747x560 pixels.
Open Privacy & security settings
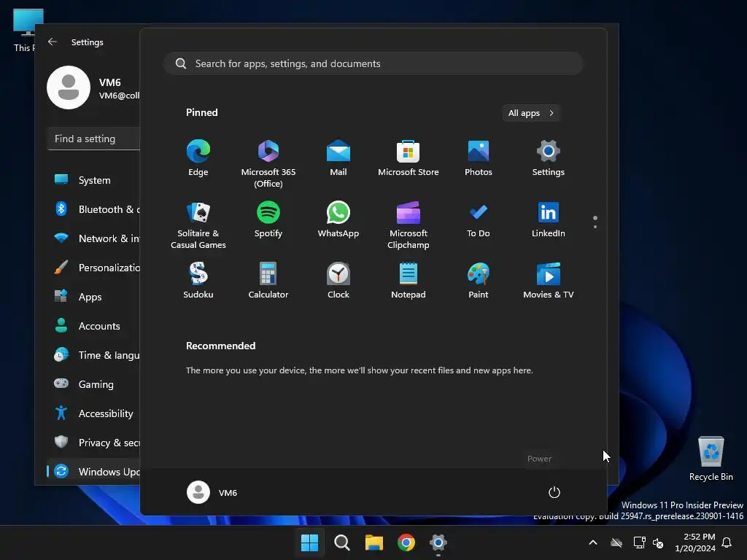click(x=93, y=443)
